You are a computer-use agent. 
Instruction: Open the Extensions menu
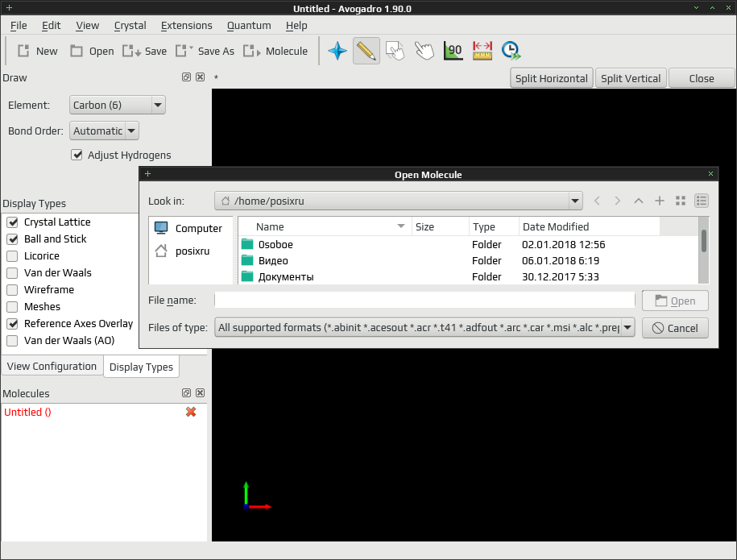[x=187, y=26]
